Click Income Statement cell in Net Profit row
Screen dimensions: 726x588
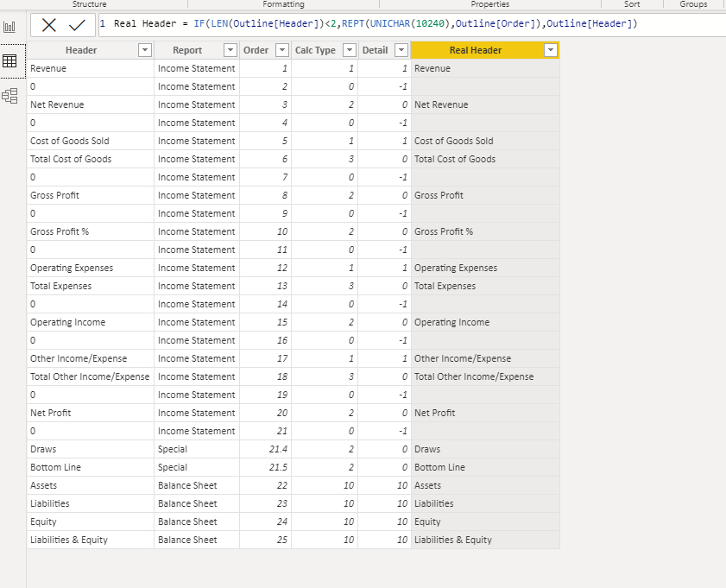click(x=197, y=413)
